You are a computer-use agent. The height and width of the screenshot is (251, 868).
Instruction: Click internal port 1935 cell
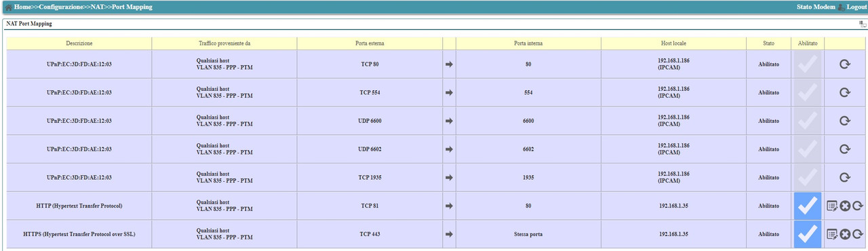pos(528,178)
